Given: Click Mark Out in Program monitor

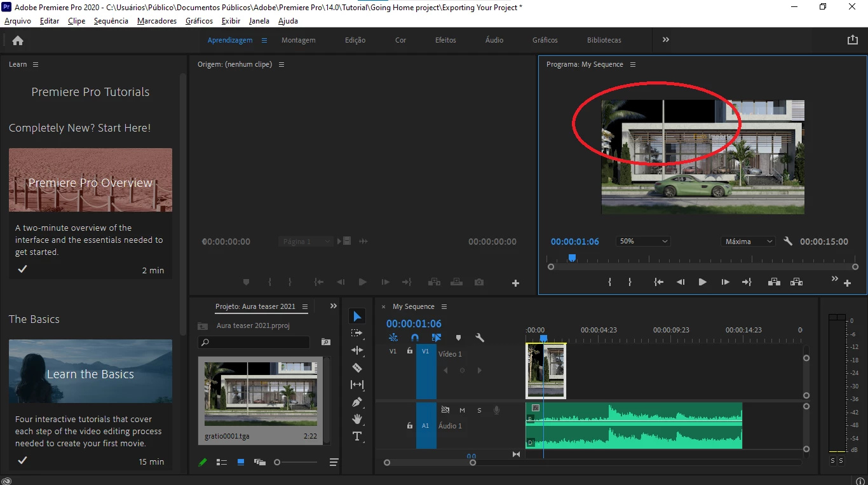Looking at the screenshot, I should point(630,282).
